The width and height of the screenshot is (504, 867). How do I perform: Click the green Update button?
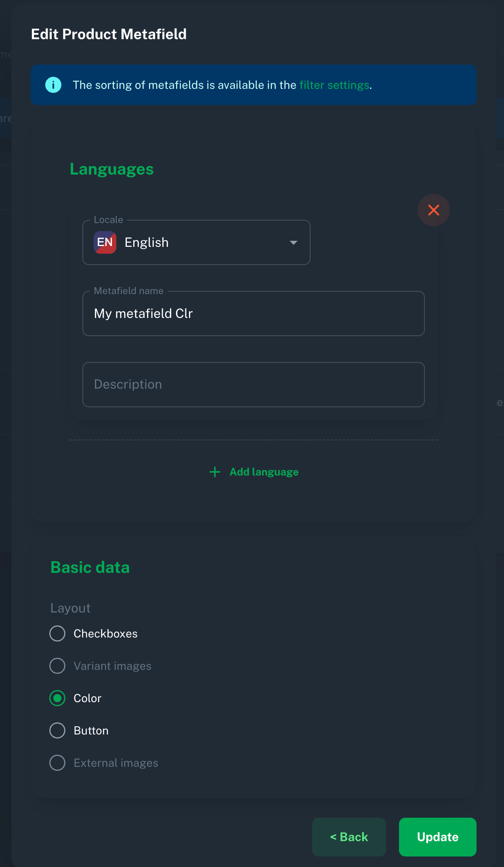[x=437, y=837]
